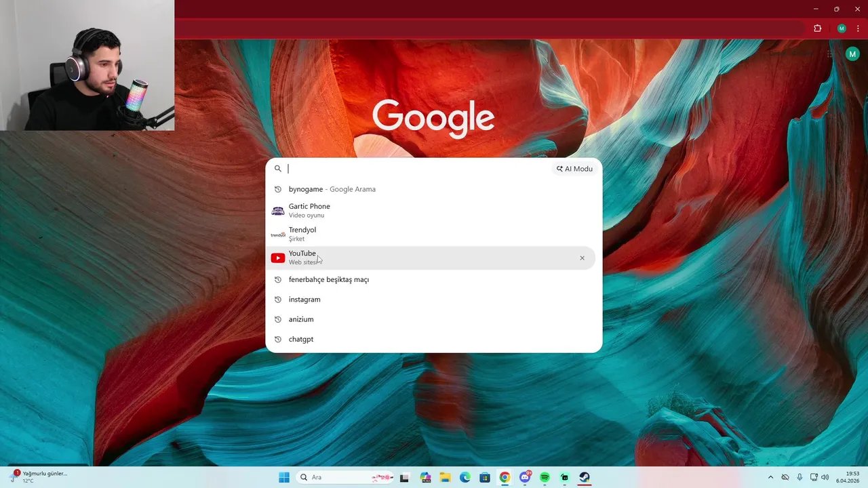Click history clock icon beside bynogame
Screen dimensions: 868x488
click(278, 189)
